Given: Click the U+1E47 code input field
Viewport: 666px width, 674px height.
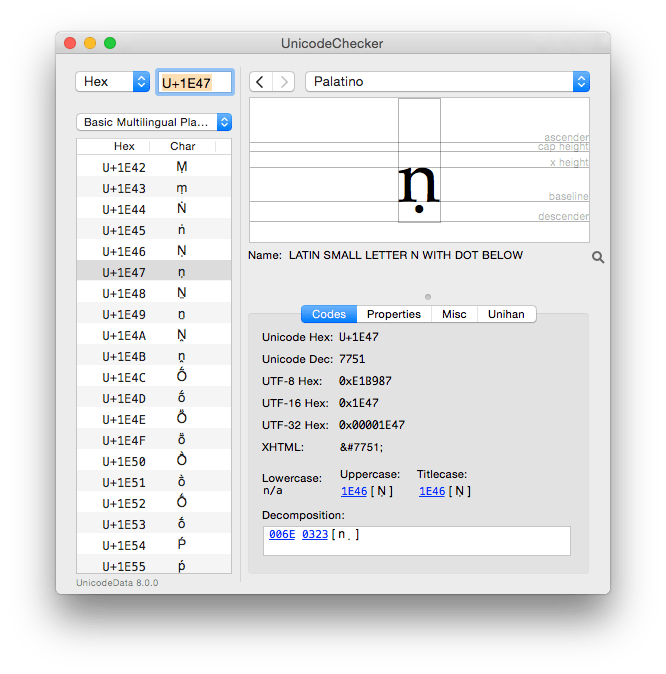Looking at the screenshot, I should [x=195, y=83].
